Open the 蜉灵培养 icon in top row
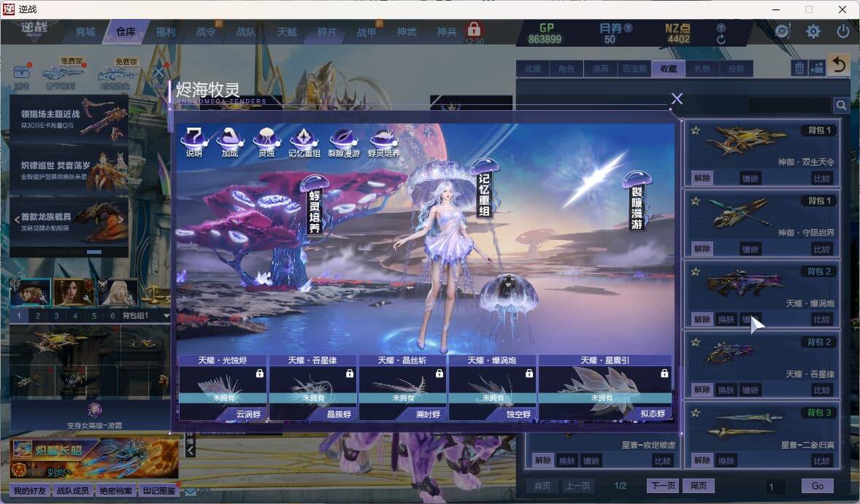This screenshot has height=504, width=860. pyautogui.click(x=384, y=141)
